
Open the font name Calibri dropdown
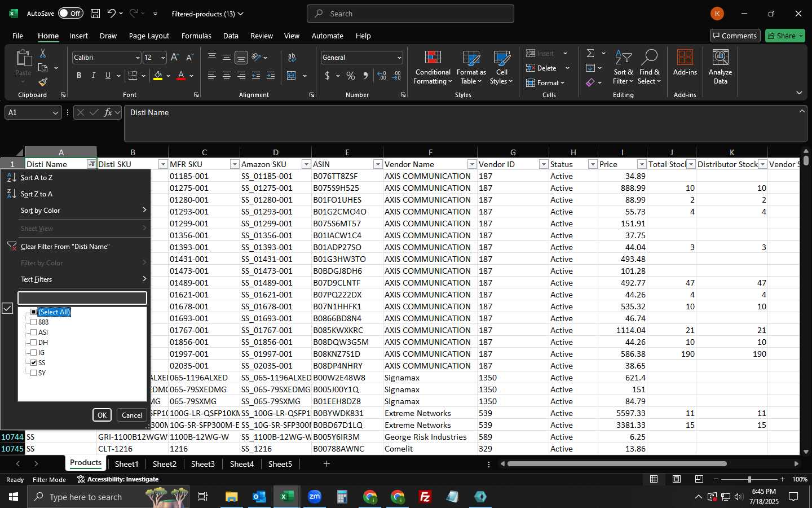137,58
